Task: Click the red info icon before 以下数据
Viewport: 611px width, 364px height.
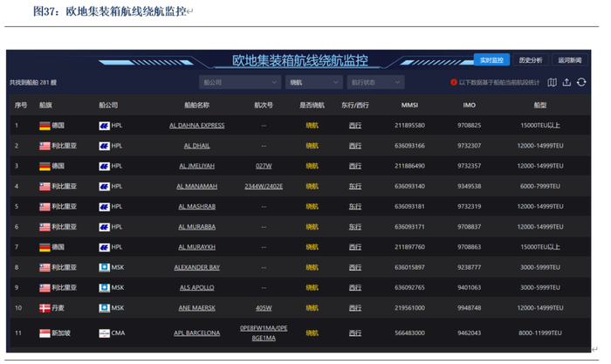Action: click(x=454, y=82)
